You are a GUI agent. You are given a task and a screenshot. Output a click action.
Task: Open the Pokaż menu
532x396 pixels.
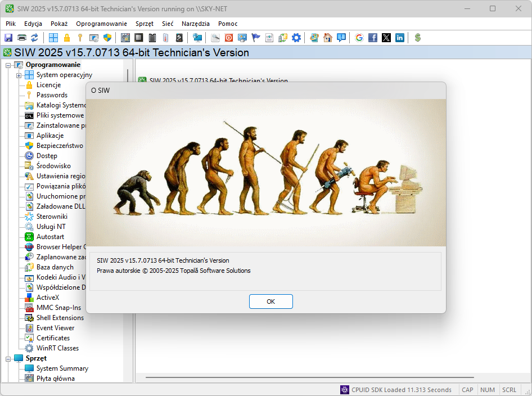pos(59,24)
